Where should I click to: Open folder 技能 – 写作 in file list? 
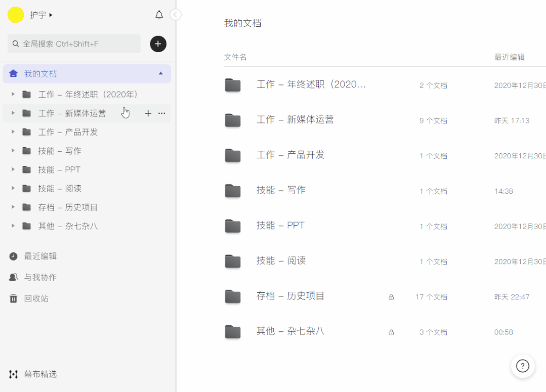(281, 190)
